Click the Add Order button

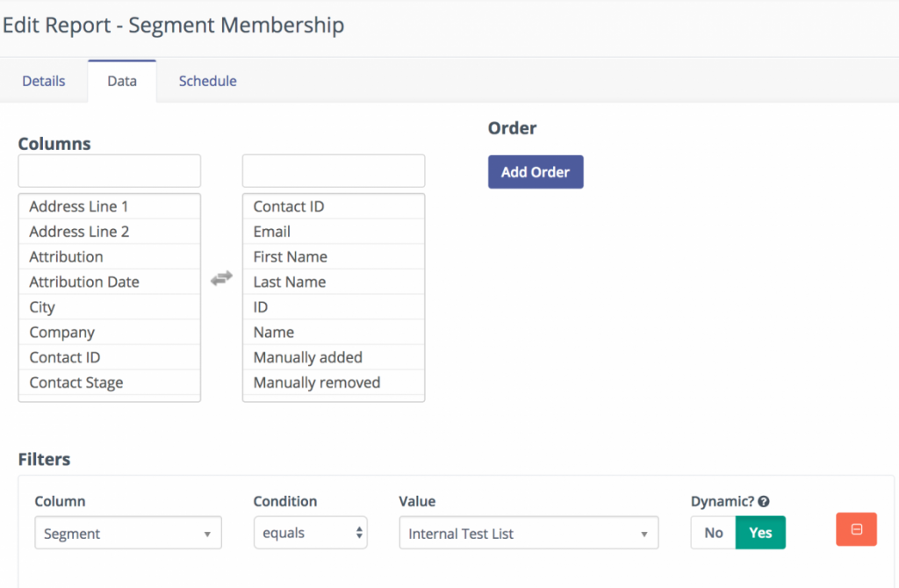tap(536, 172)
